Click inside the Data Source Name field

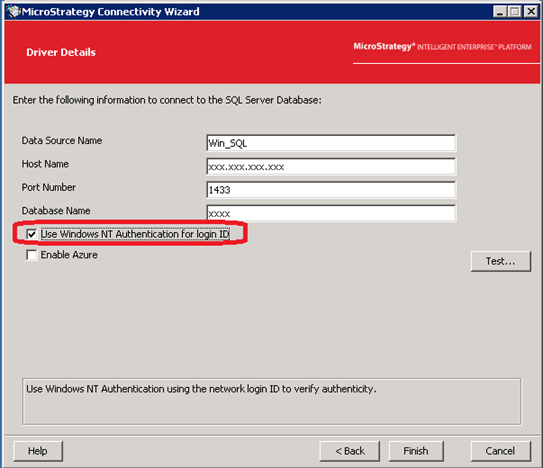pyautogui.click(x=331, y=143)
